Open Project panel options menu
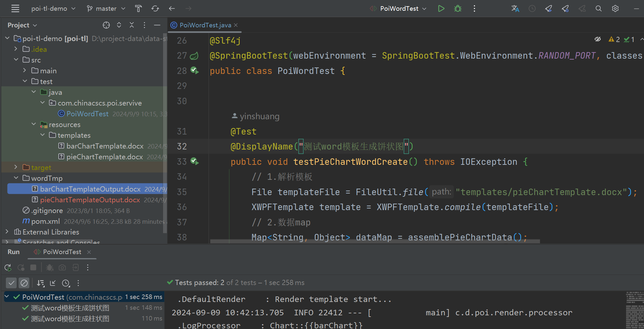This screenshot has width=644, height=329. 144,25
